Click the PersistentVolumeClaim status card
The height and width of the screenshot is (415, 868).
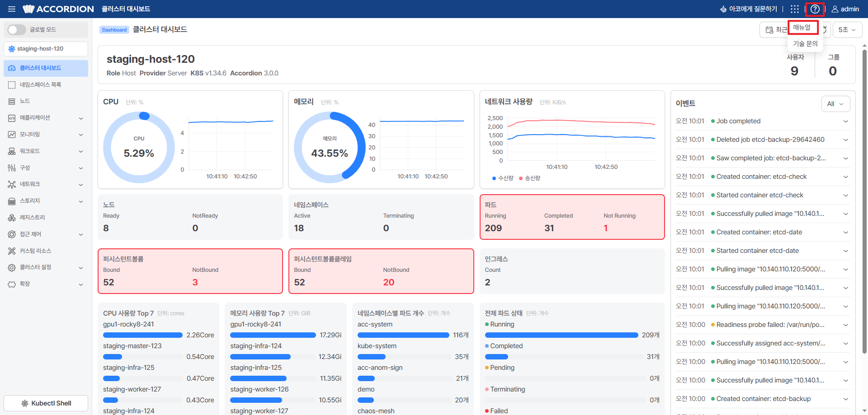(381, 271)
